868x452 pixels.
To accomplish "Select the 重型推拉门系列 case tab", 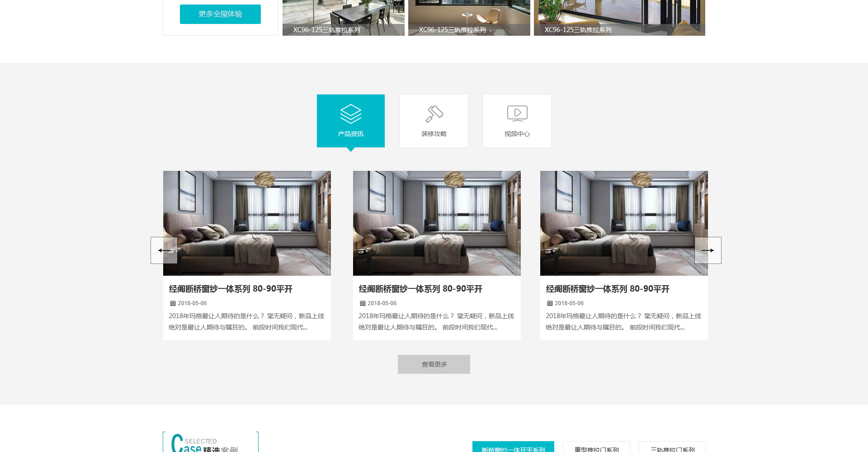I will pos(596,447).
